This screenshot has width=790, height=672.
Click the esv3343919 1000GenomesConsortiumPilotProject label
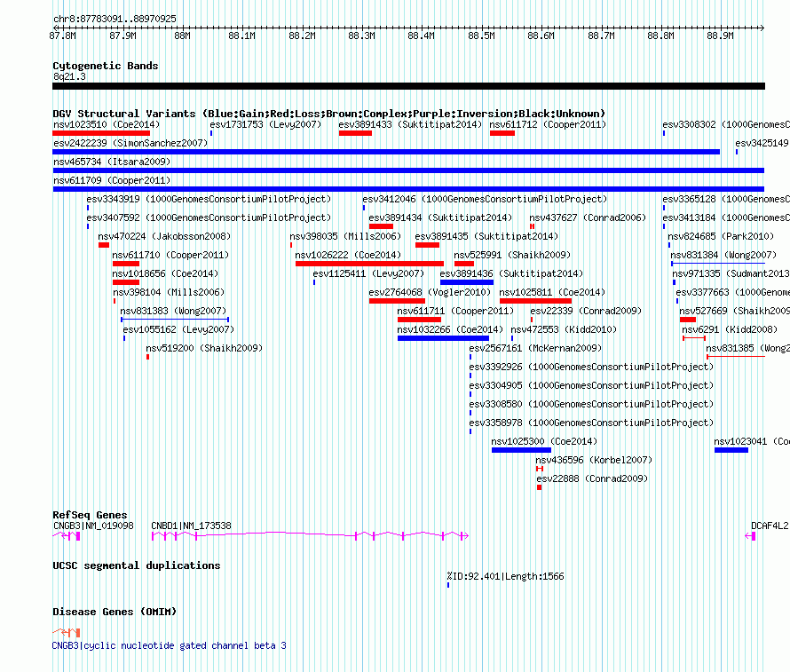[x=209, y=199]
